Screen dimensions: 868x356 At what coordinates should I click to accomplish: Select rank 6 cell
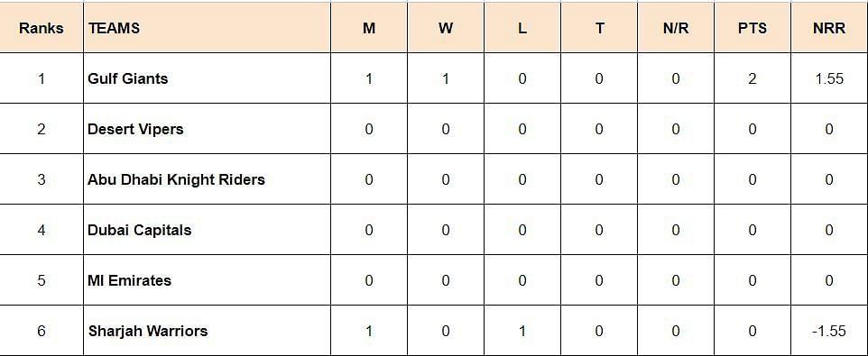[x=42, y=331]
